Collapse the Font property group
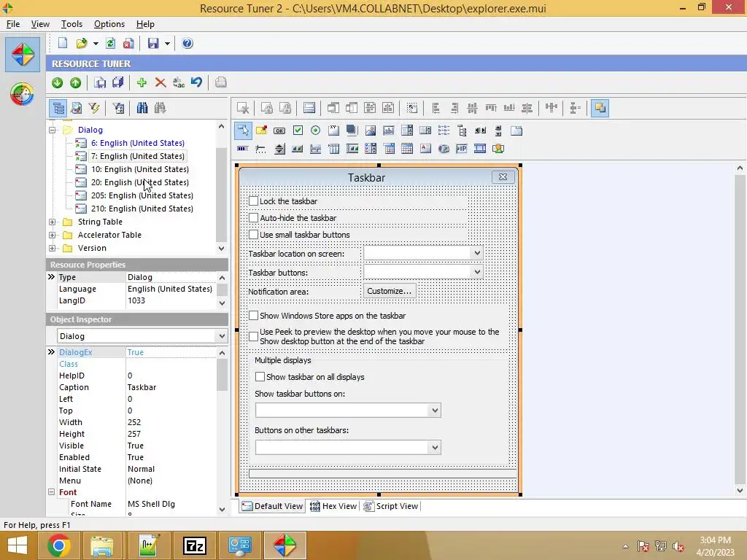 pos(52,492)
